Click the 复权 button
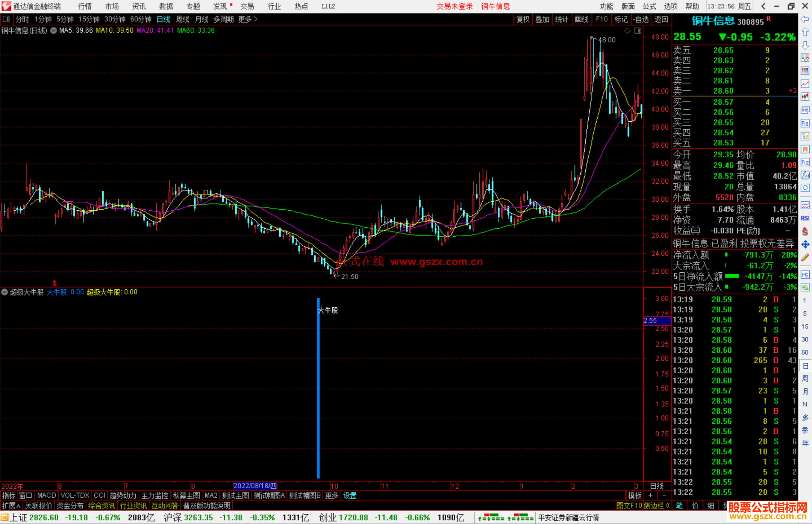The width and height of the screenshot is (812, 524). click(x=523, y=19)
